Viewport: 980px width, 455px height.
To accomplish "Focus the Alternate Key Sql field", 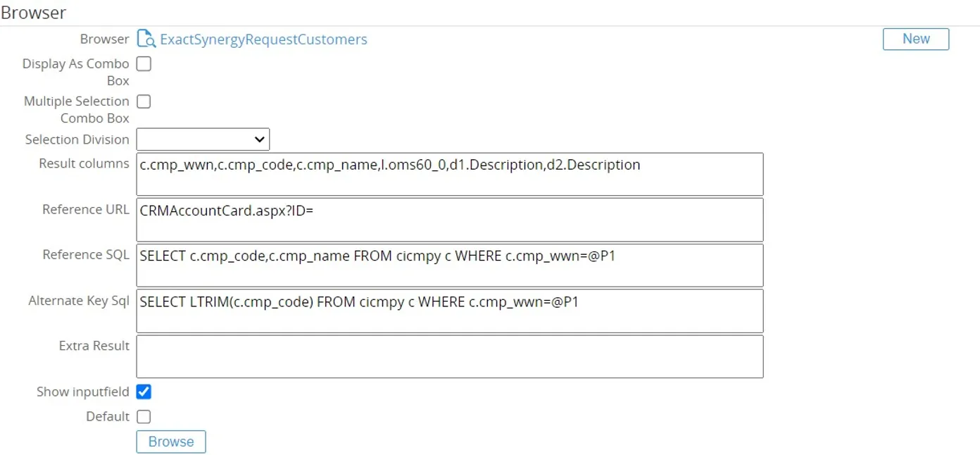I will click(450, 311).
